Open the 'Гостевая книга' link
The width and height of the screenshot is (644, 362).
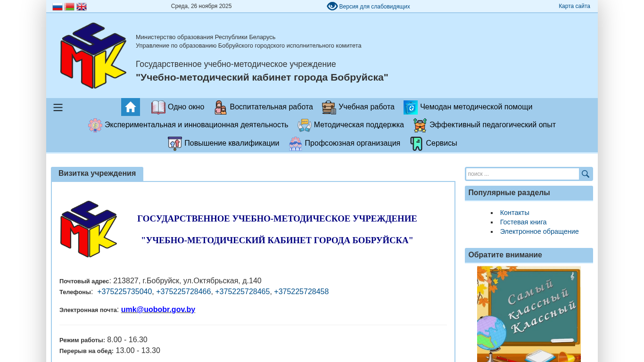pyautogui.click(x=523, y=222)
